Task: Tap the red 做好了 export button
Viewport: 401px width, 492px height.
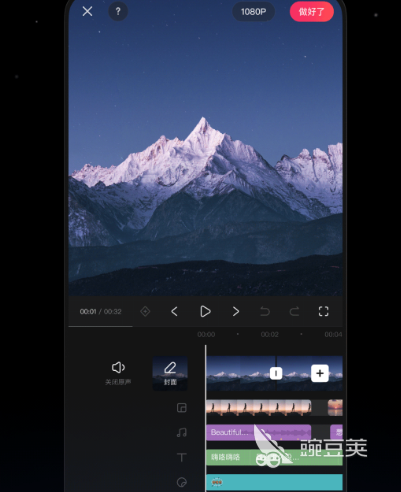Action: 312,12
